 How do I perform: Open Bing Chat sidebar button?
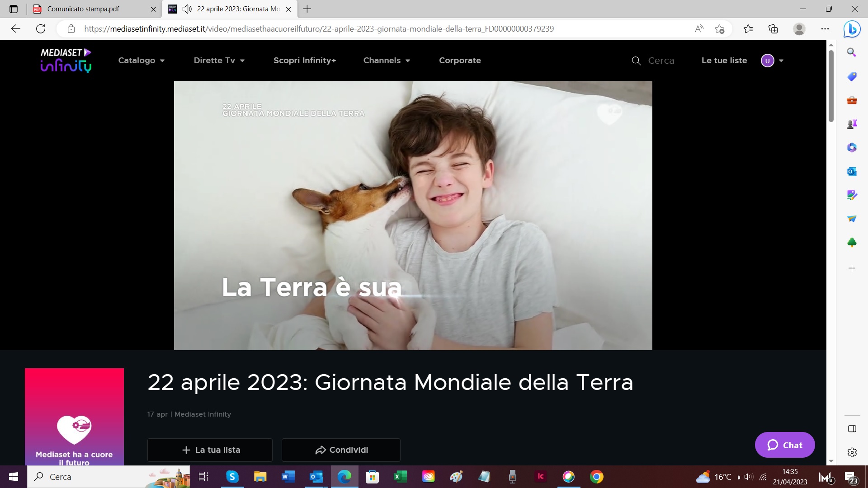[852, 29]
